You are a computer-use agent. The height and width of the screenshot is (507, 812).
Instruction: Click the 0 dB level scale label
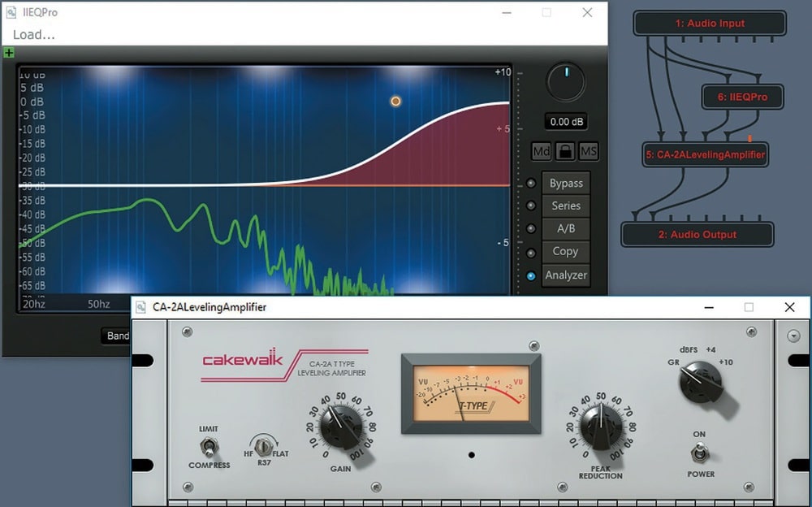(x=32, y=102)
